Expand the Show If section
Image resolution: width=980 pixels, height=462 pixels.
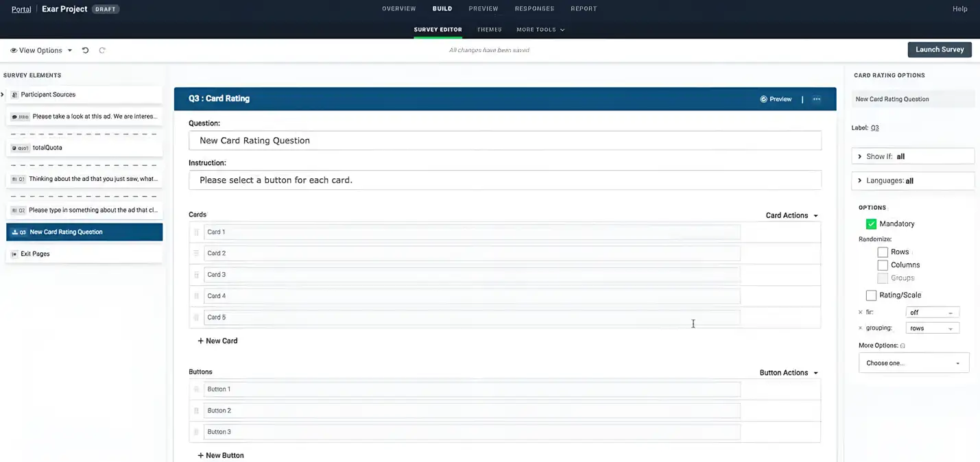click(x=860, y=156)
